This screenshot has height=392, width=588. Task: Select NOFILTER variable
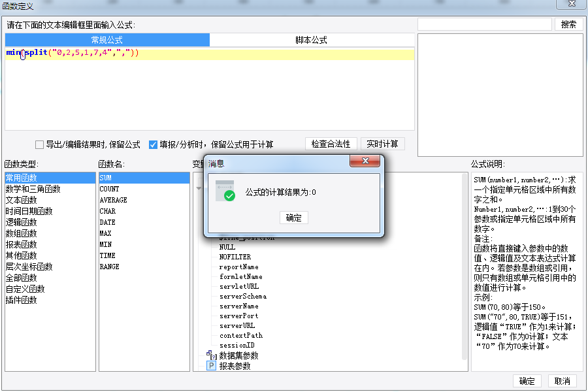click(235, 257)
